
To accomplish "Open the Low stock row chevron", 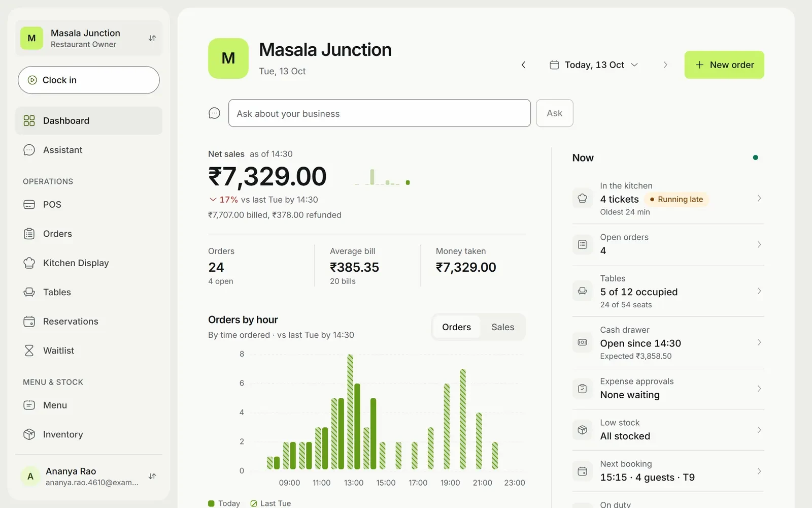I will coord(759,430).
